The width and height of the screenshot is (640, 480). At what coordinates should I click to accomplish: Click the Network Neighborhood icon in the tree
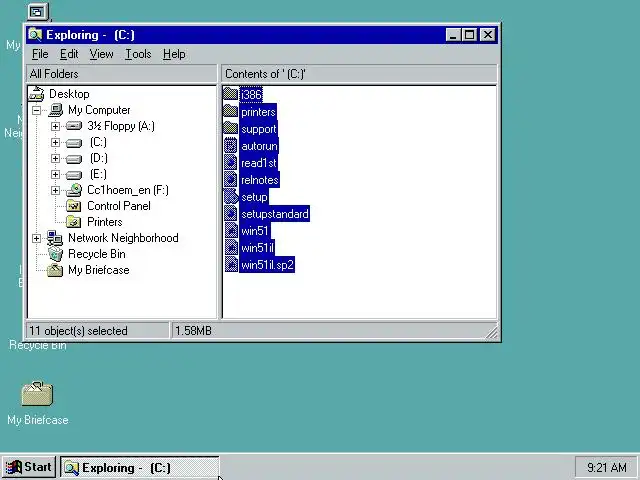(55, 238)
